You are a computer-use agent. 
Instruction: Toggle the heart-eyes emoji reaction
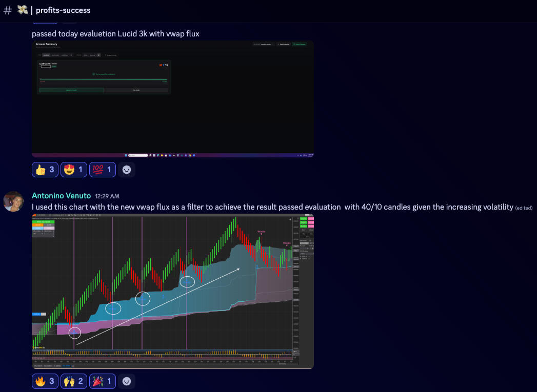(x=74, y=170)
